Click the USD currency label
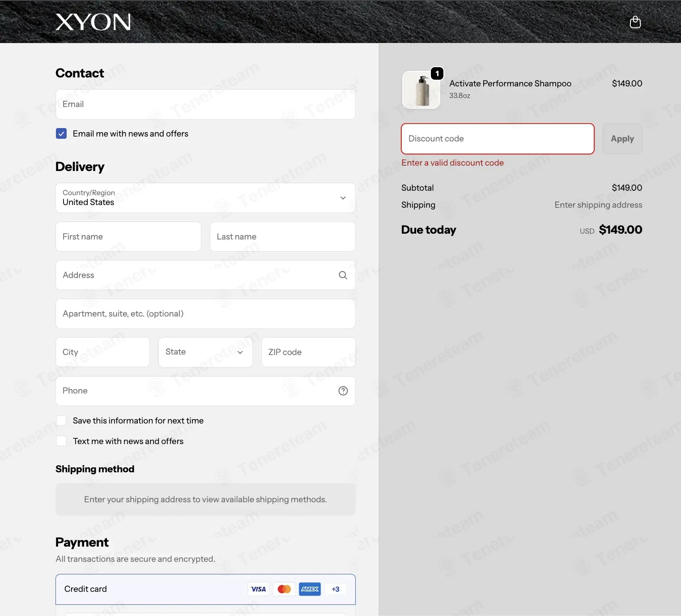This screenshot has height=616, width=681. point(587,231)
